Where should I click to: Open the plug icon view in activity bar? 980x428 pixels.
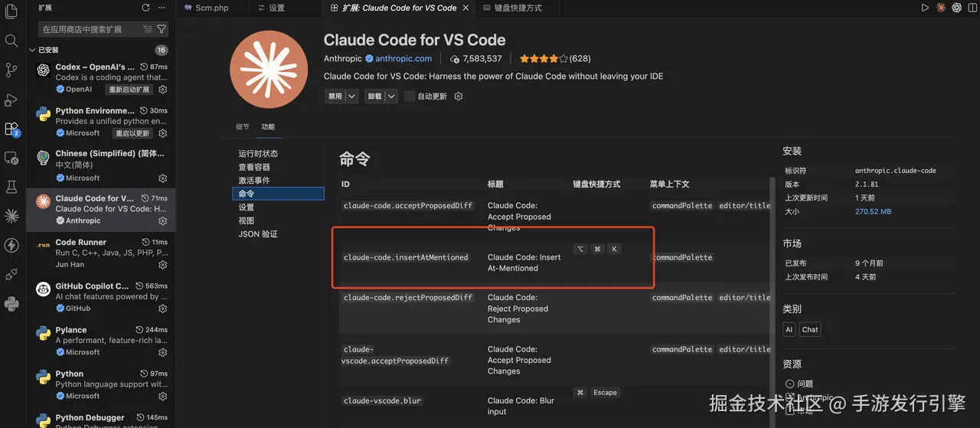[x=11, y=274]
